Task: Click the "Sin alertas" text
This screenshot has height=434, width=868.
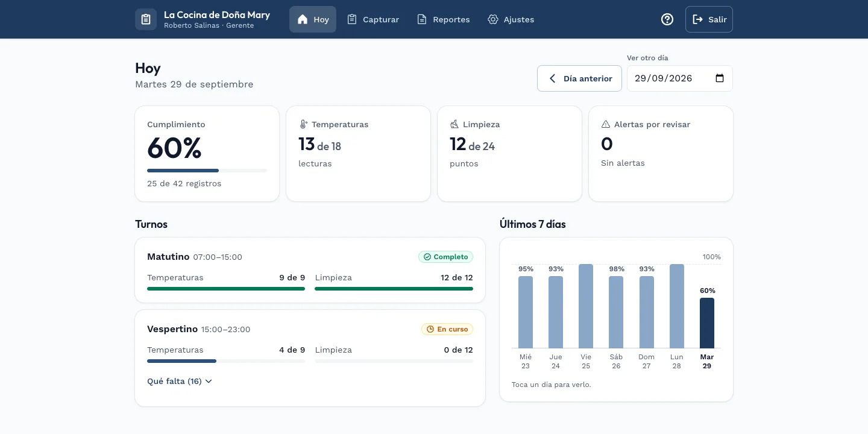Action: coord(623,163)
